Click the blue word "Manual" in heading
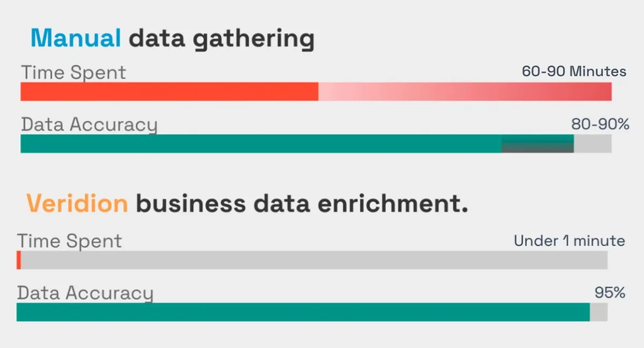The image size is (644, 348). (x=76, y=38)
